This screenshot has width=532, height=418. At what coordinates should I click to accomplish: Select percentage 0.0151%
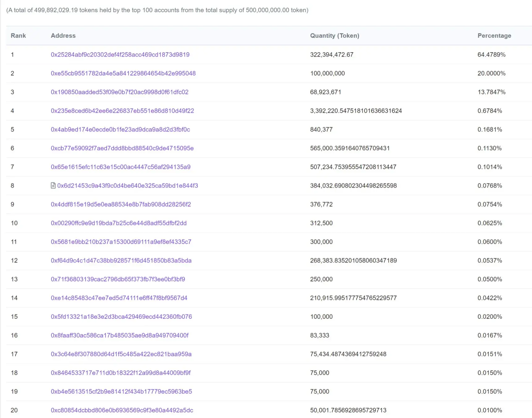490,354
